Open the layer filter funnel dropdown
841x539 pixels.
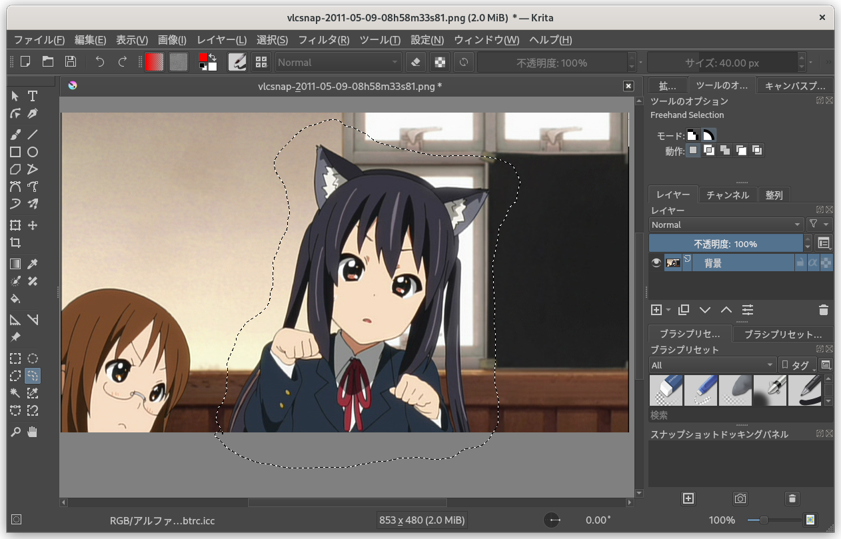(819, 224)
